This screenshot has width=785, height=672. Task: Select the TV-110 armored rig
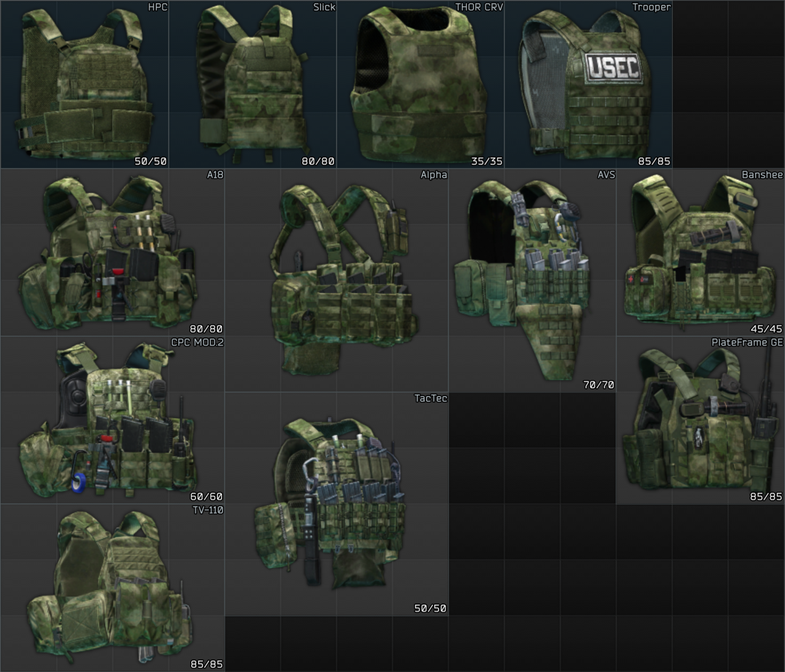(112, 588)
